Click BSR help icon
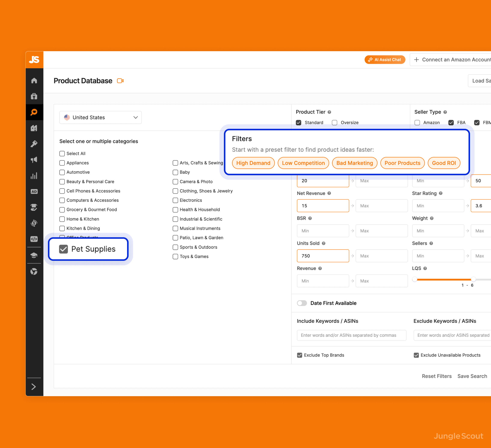Viewport: 491px width, 448px height. [x=310, y=218]
